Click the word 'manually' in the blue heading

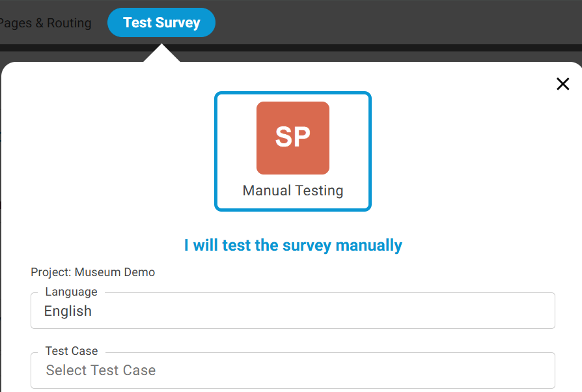[368, 245]
